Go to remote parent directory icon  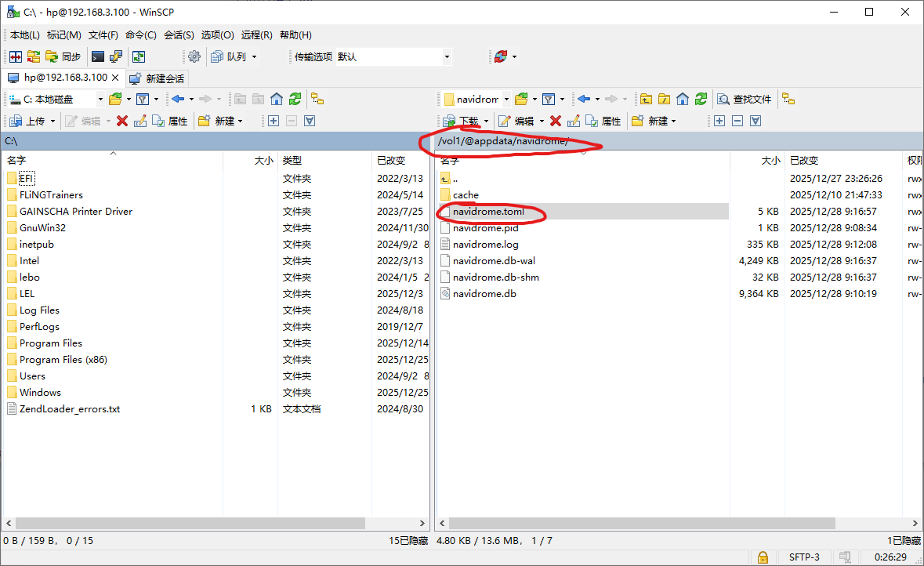647,99
